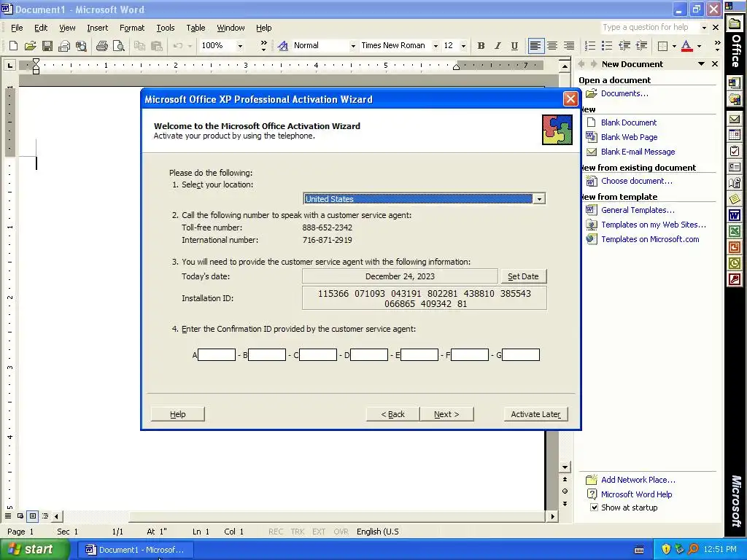Viewport: 747px width, 560px height.
Task: Toggle bulleted list formatting
Action: 606,46
